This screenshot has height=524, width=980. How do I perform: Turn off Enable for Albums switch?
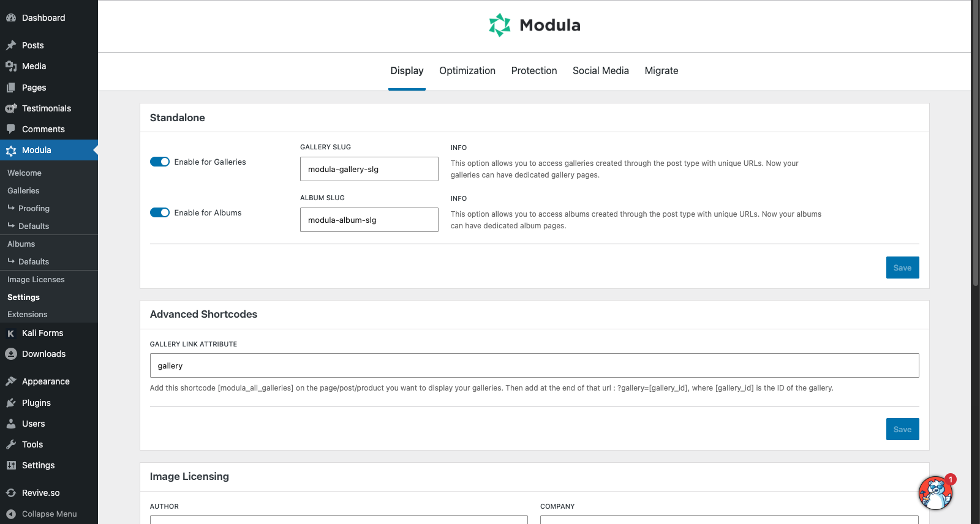click(x=160, y=212)
